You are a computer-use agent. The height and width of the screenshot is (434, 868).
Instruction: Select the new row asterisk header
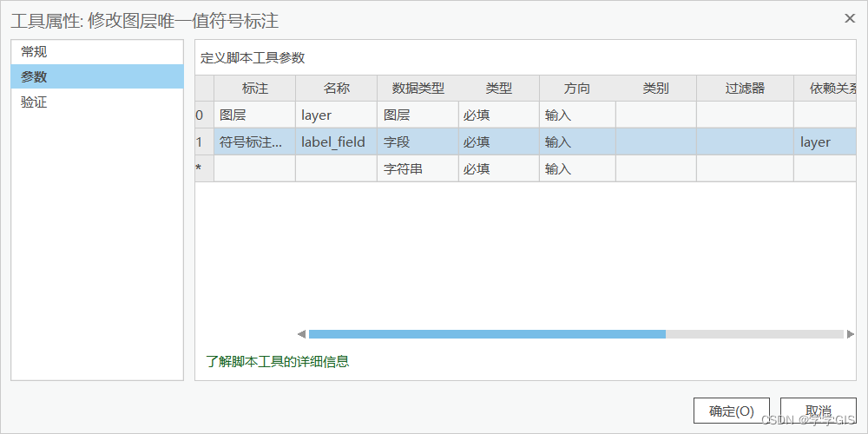[x=204, y=168]
